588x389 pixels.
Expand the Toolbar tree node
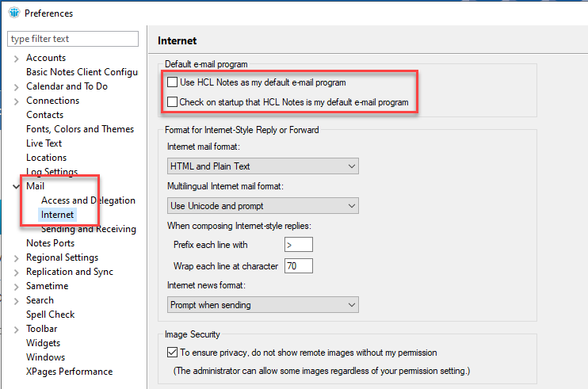pyautogui.click(x=16, y=330)
